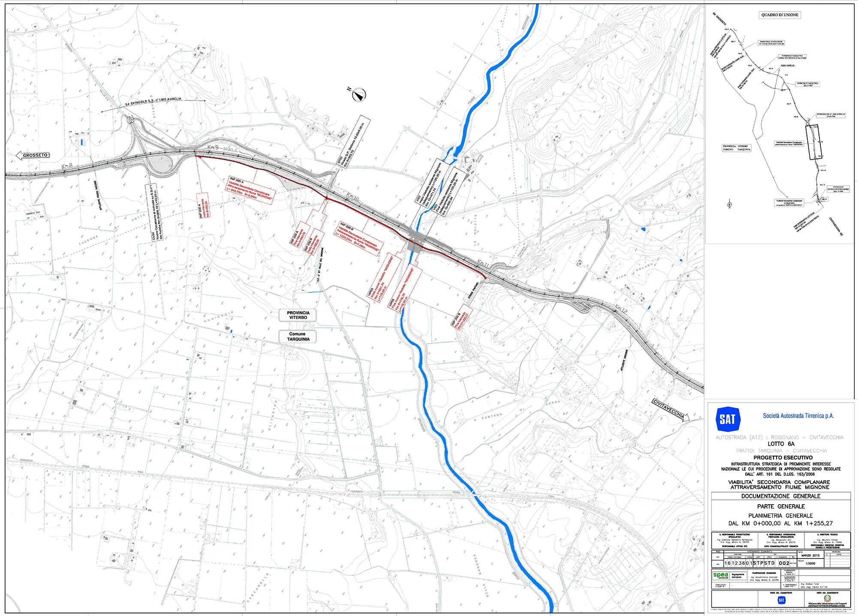Click the red 'INP 200 A' Viabilità Secondaria callout box

251,191
